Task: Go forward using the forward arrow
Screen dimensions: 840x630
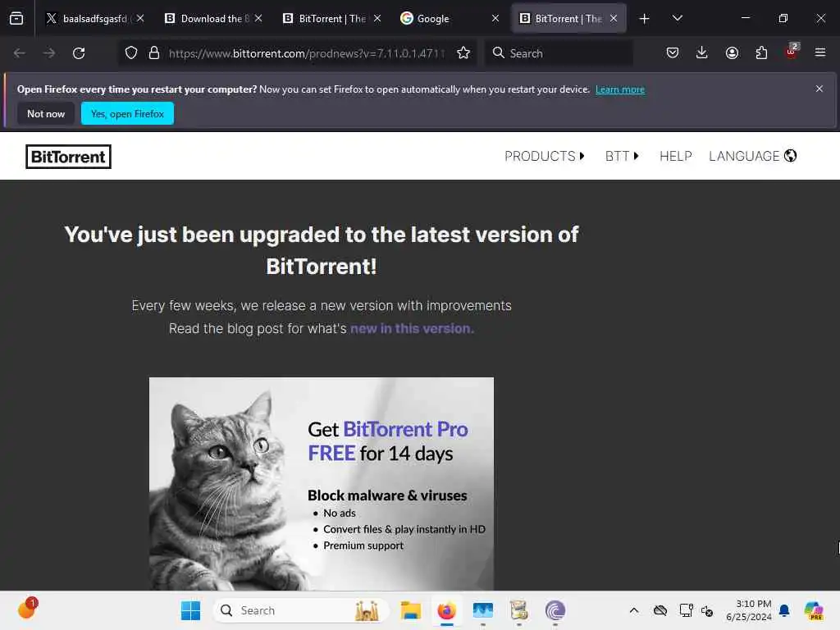Action: click(x=48, y=53)
